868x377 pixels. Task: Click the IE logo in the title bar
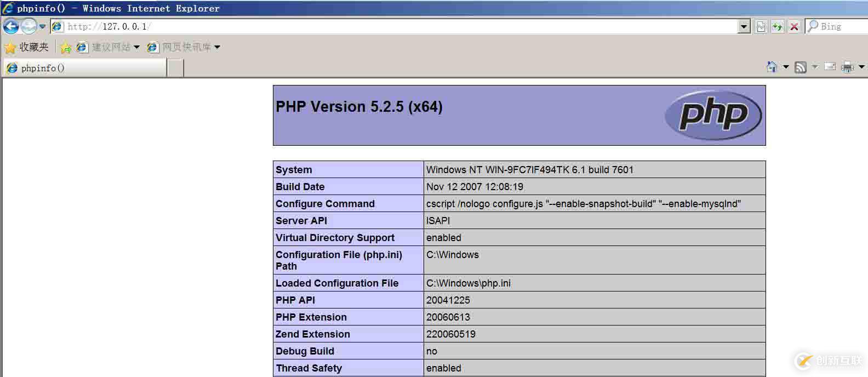point(8,8)
